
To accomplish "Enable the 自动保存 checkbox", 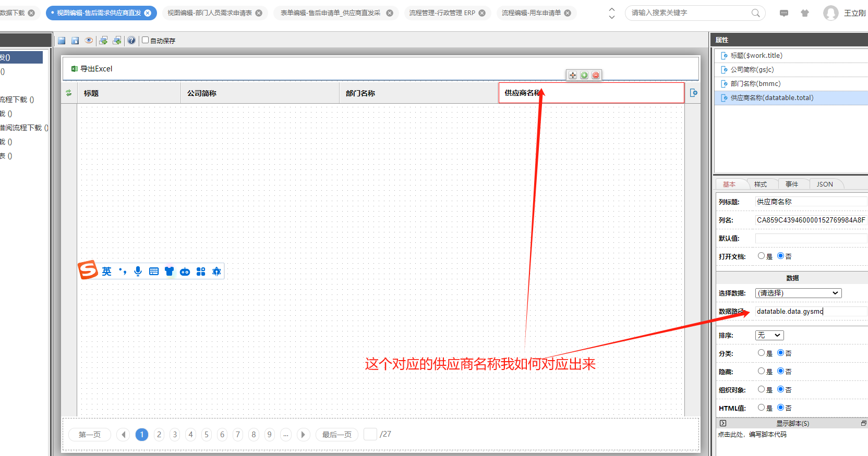I will coord(146,40).
